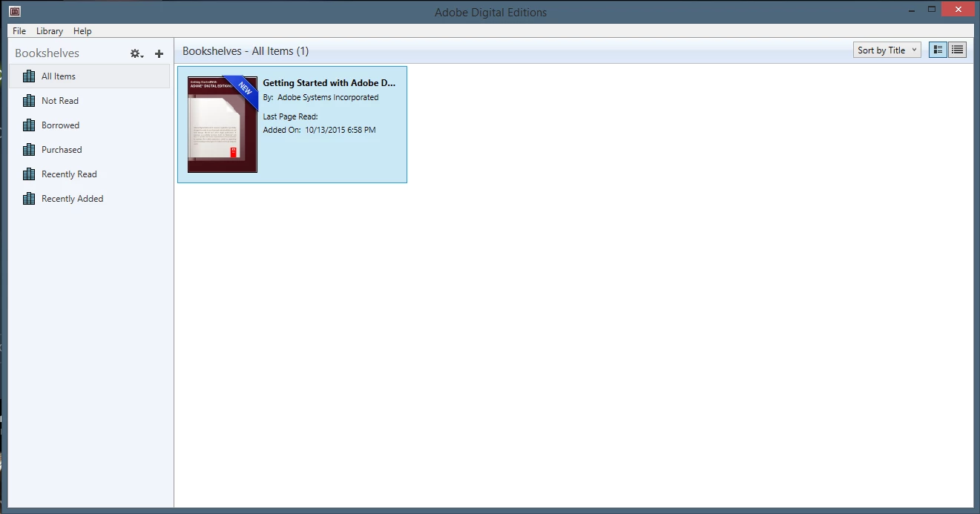Select the Not Read label in the bookshelf list
This screenshot has height=514, width=980.
pyautogui.click(x=60, y=101)
